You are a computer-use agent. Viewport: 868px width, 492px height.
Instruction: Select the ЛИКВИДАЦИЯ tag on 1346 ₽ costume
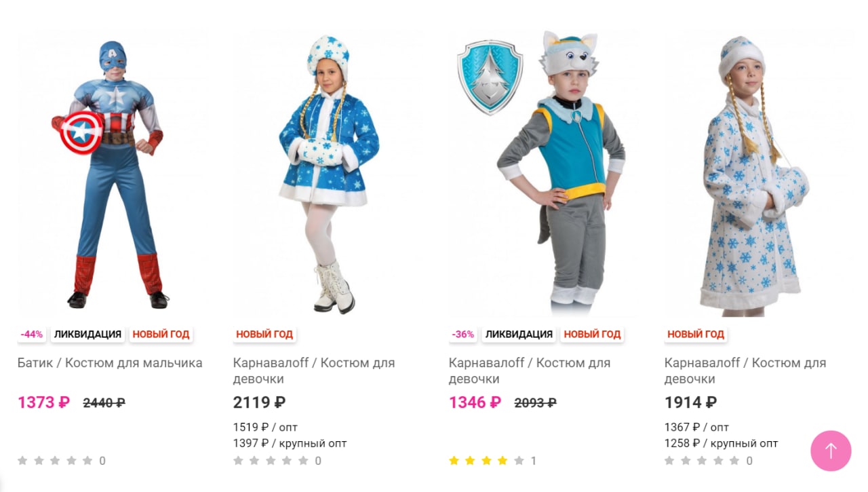[519, 334]
